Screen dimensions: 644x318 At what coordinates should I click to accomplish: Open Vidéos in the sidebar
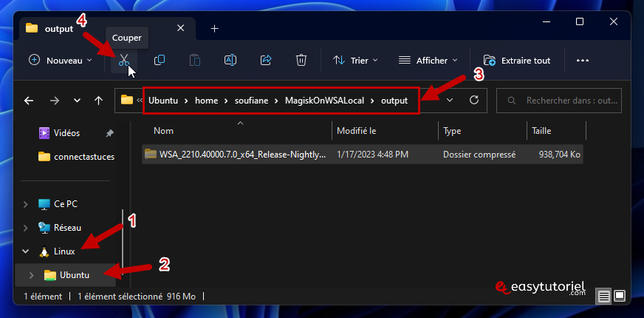click(66, 133)
